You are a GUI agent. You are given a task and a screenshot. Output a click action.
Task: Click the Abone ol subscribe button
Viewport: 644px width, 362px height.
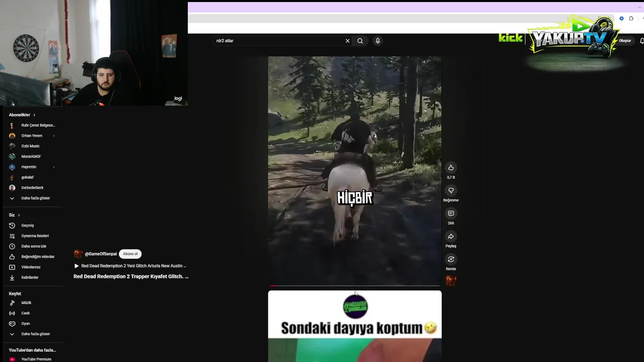pos(130,254)
